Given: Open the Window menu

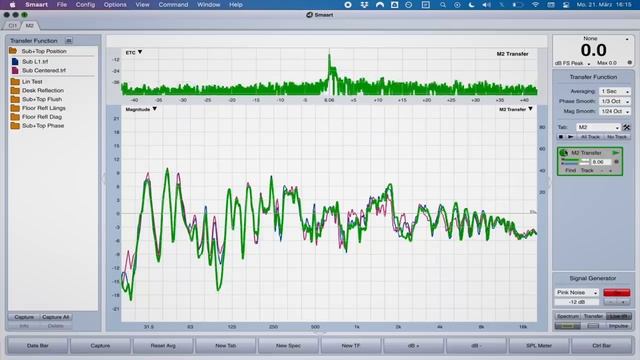Looking at the screenshot, I should pyautogui.click(x=209, y=5).
